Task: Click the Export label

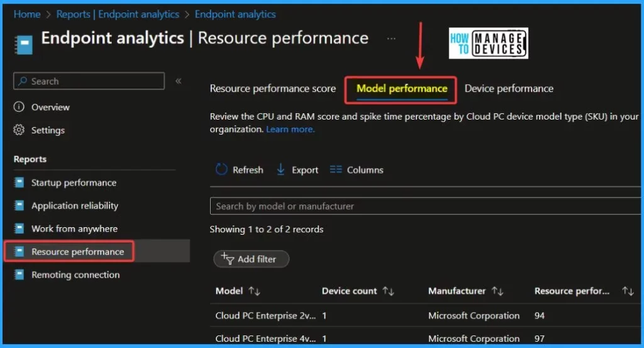Action: (305, 170)
